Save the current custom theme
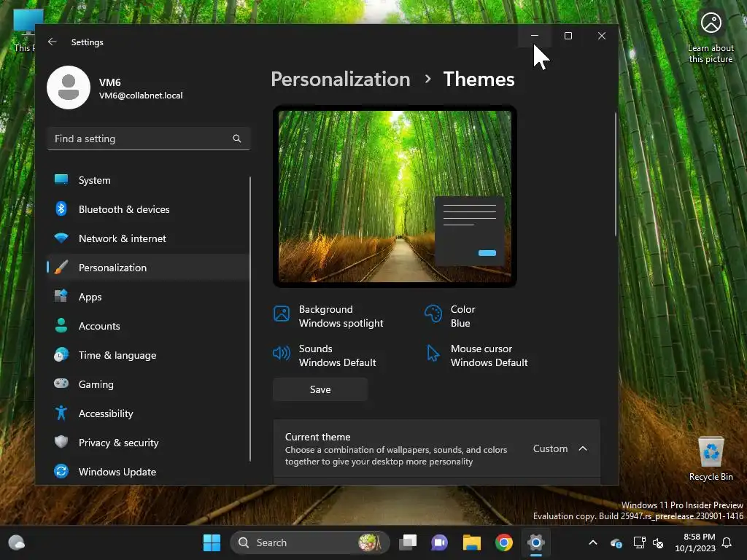Screen dimensions: 747x560 (x=320, y=389)
